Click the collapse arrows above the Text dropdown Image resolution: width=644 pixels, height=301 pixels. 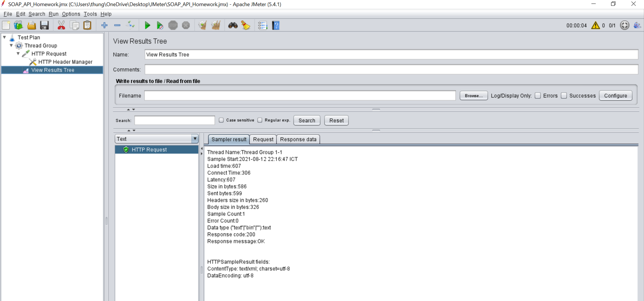[x=131, y=131]
